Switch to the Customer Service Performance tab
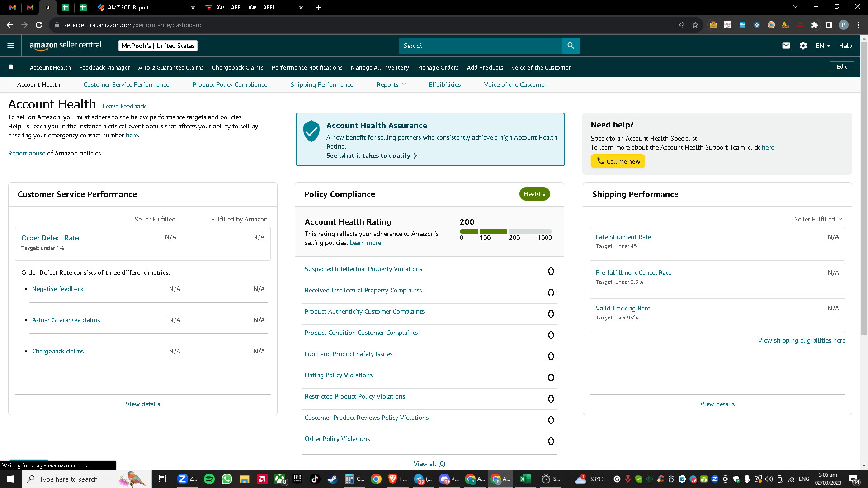Image resolution: width=868 pixels, height=488 pixels. pos(127,84)
